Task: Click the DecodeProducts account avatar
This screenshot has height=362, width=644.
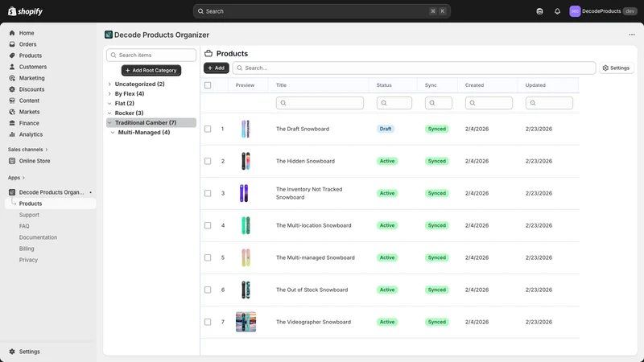Action: pos(575,11)
